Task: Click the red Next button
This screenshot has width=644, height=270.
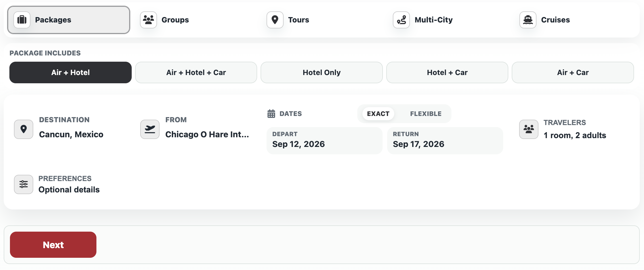Action: click(53, 245)
